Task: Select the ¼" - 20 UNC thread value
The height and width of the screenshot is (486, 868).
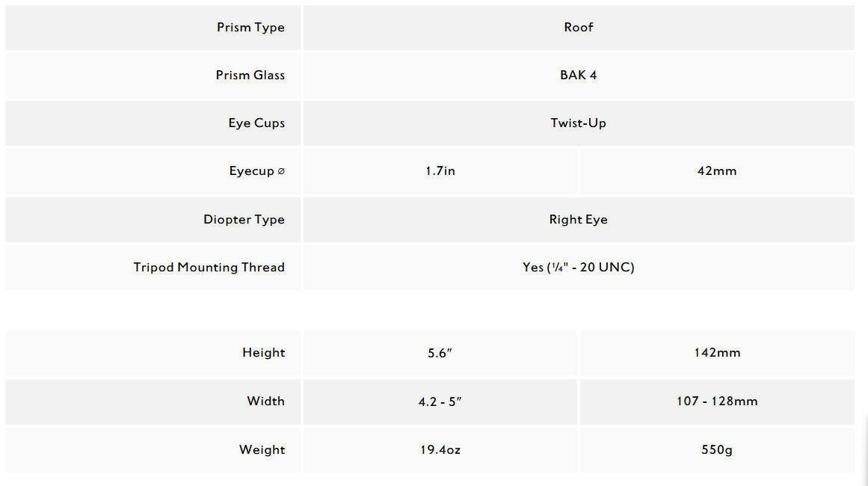Action: click(x=578, y=268)
